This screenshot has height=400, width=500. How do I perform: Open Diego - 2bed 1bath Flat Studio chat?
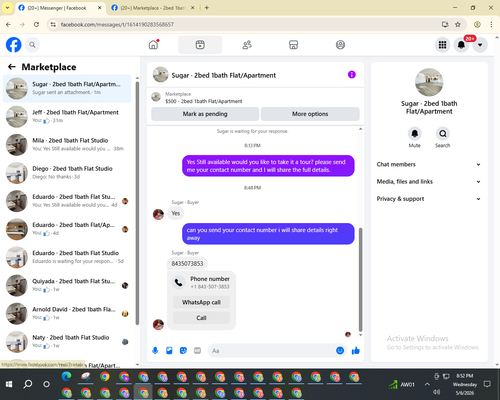pyautogui.click(x=67, y=173)
